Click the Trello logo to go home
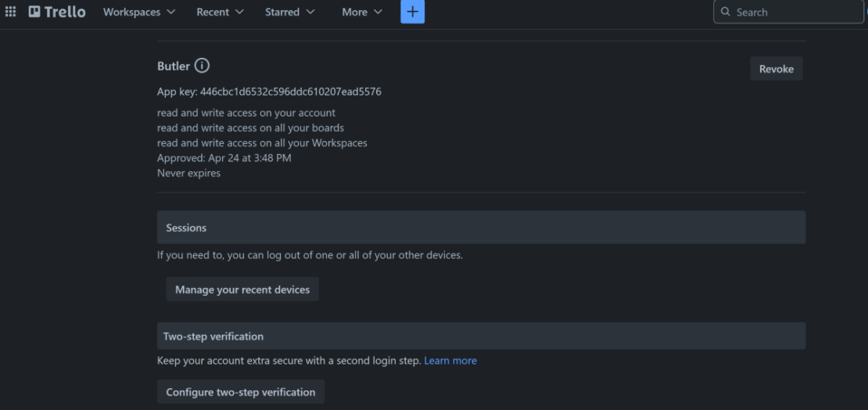Screen dimensions: 868x410 (57, 12)
